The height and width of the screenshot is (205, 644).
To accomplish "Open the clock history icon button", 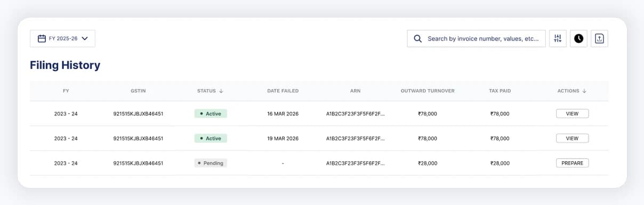I will pos(578,38).
